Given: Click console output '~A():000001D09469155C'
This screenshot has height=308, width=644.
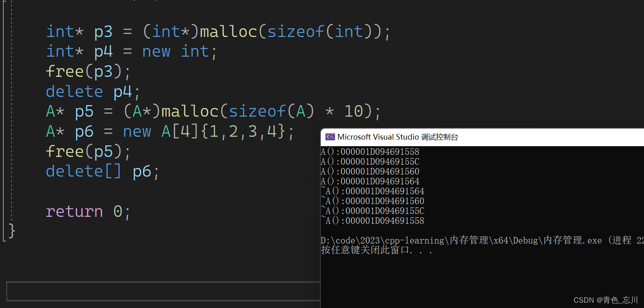Looking at the screenshot, I should [373, 211].
